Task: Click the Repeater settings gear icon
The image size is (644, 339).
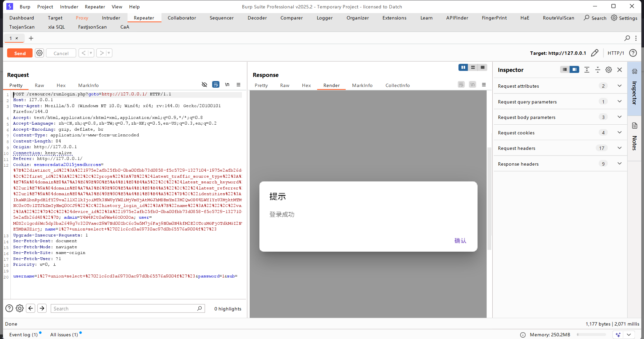Action: click(x=40, y=53)
